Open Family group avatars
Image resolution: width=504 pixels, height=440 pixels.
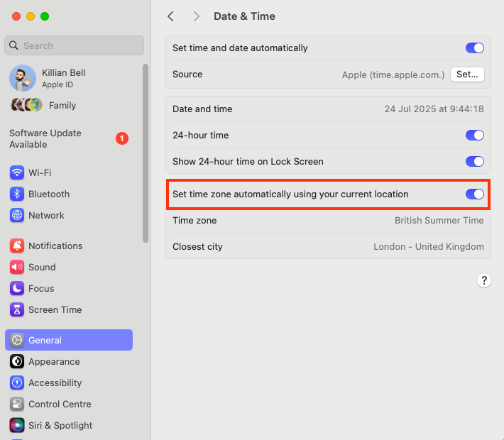[x=27, y=105]
